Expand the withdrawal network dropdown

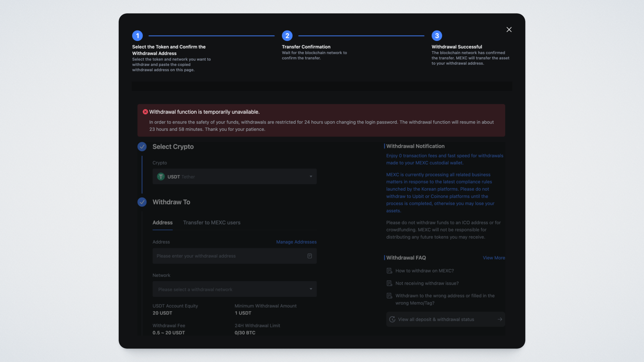[234, 289]
